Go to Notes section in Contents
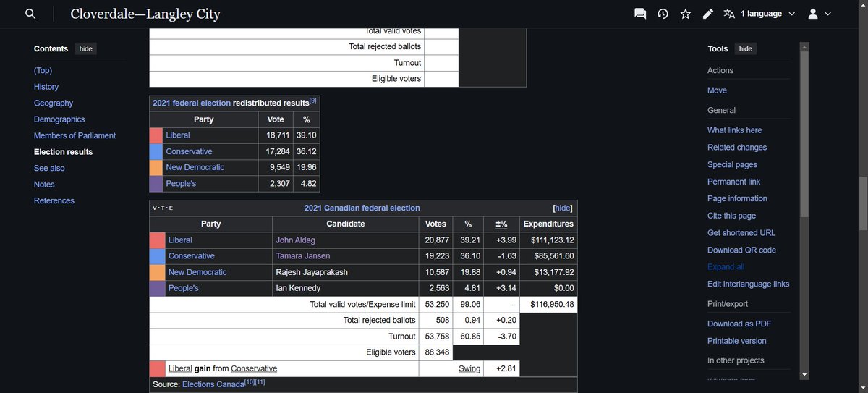Image resolution: width=868 pixels, height=393 pixels. click(44, 185)
